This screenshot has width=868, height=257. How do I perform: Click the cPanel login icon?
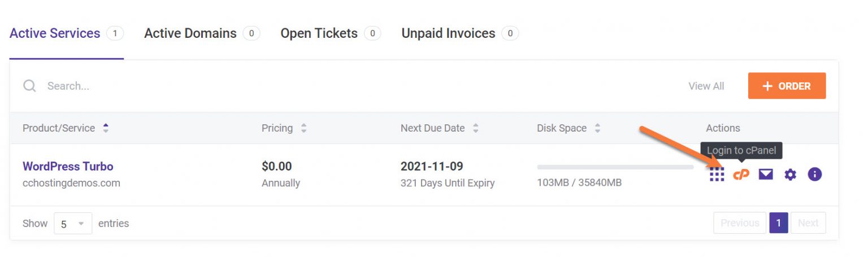point(741,175)
